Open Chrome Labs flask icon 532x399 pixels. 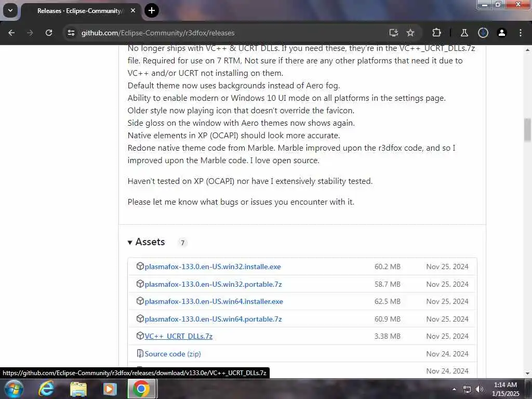[464, 33]
